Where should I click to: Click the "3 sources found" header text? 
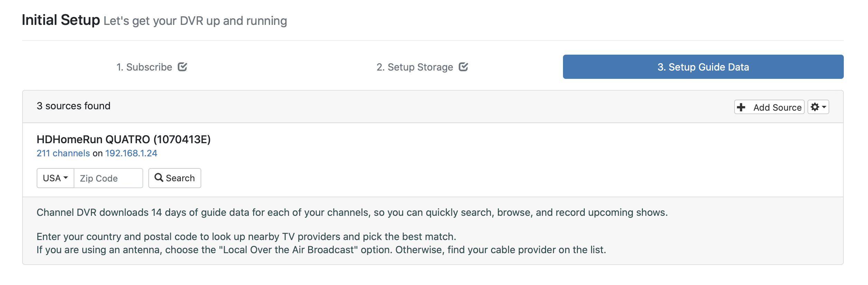click(73, 106)
